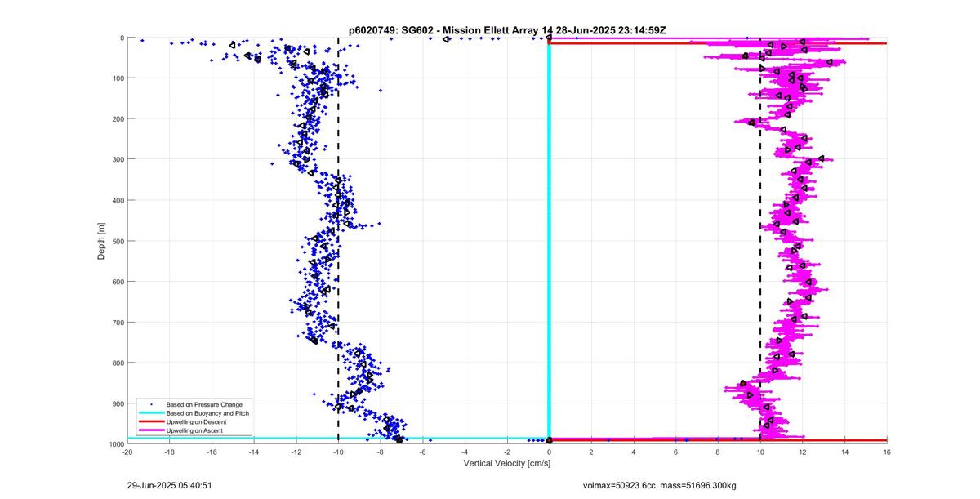
Task: Click the -14 velocity tick label
Action: tap(254, 452)
